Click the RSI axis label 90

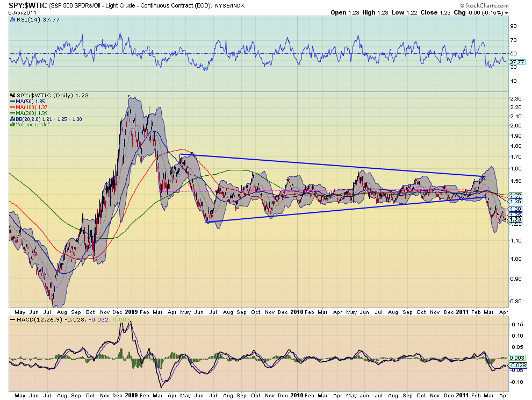click(x=513, y=26)
